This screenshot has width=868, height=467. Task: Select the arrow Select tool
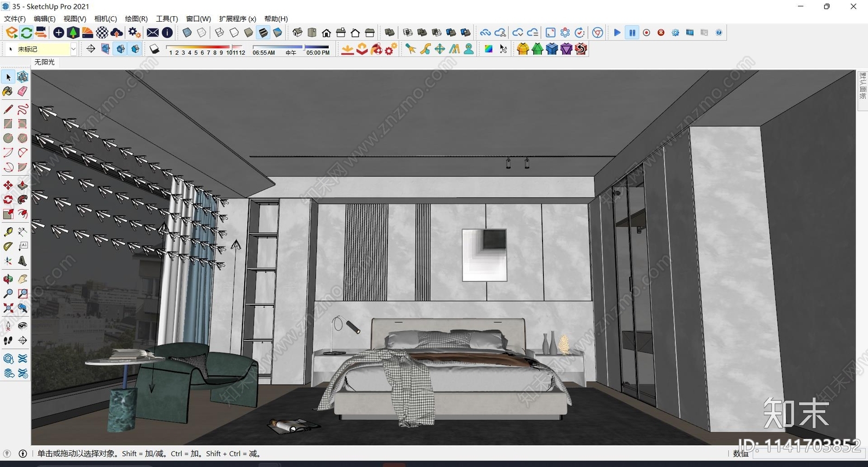[x=8, y=77]
